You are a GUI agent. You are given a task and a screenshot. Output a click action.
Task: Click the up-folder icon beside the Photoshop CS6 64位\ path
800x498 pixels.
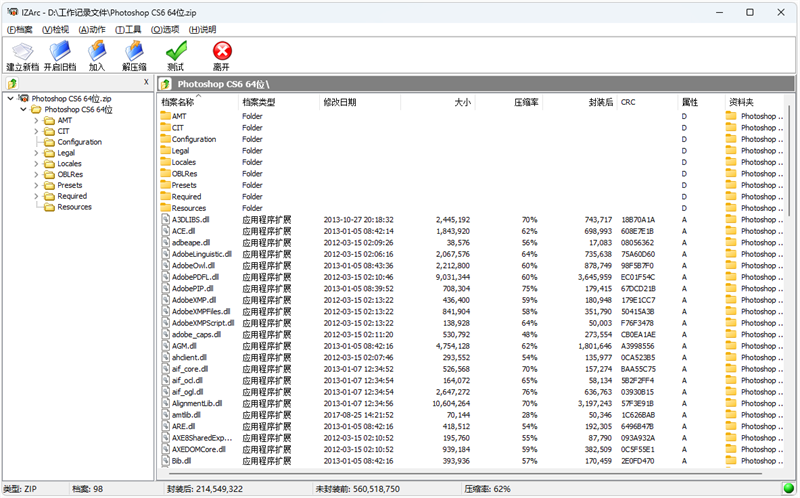165,84
